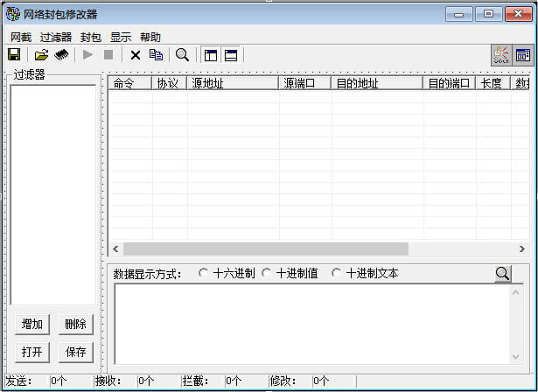Viewport: 538px width, 392px height.
Task: Select the 十进制值 radio button
Action: [x=267, y=273]
